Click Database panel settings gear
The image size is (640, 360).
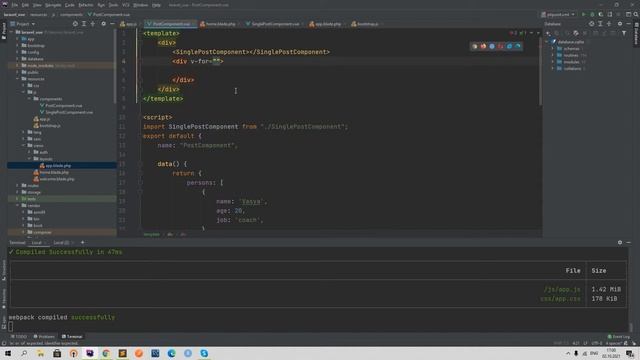coord(620,24)
